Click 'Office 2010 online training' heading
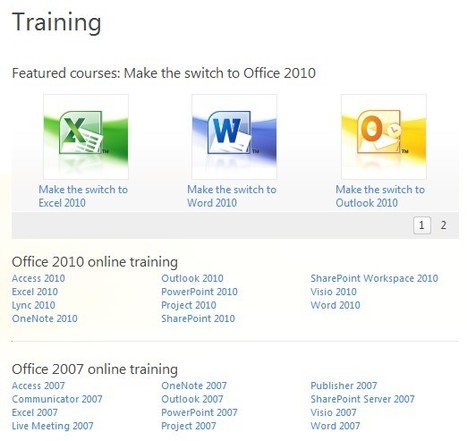This screenshot has width=467, height=441. click(95, 262)
